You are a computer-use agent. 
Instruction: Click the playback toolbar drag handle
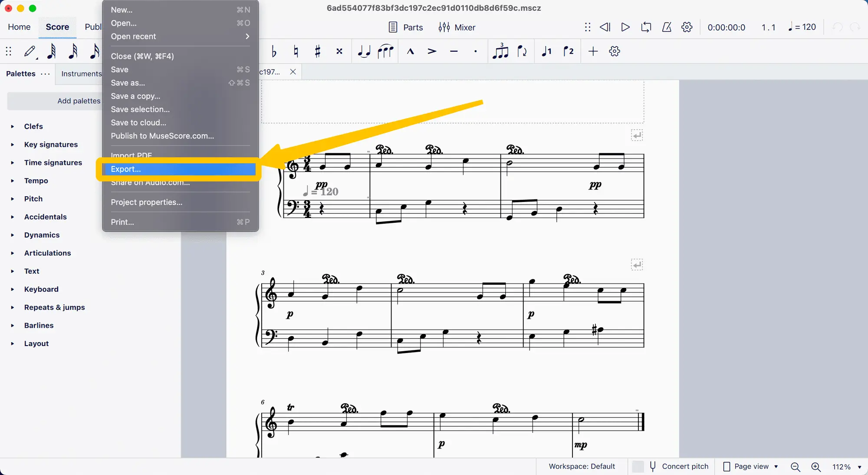click(588, 27)
